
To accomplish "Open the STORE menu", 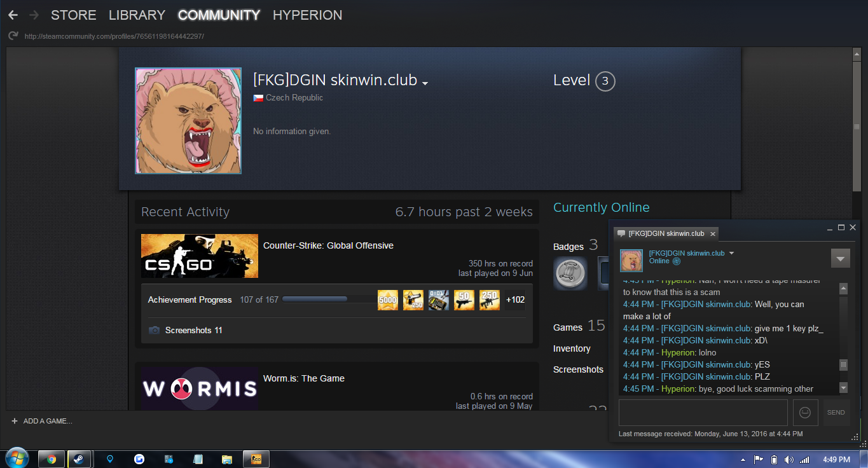I will [x=73, y=15].
